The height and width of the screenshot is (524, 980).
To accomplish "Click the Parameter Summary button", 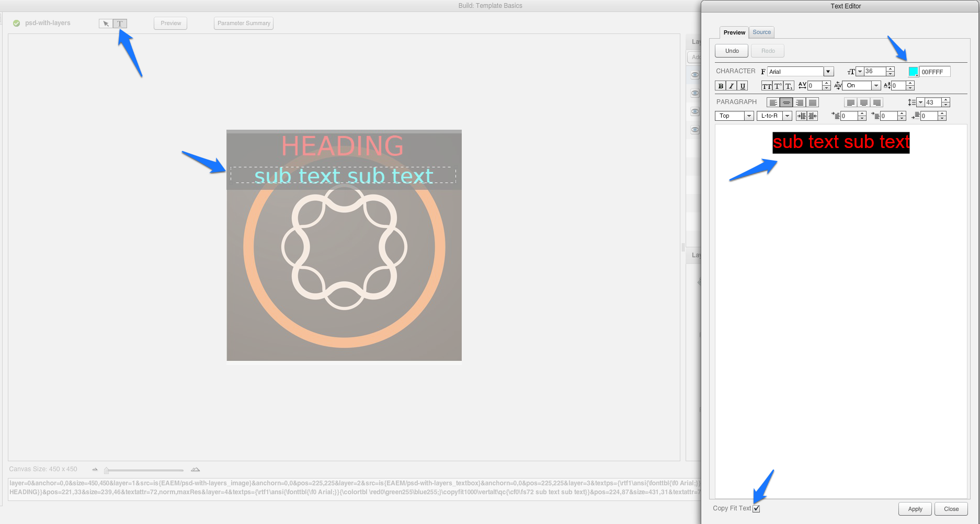I will coord(243,23).
